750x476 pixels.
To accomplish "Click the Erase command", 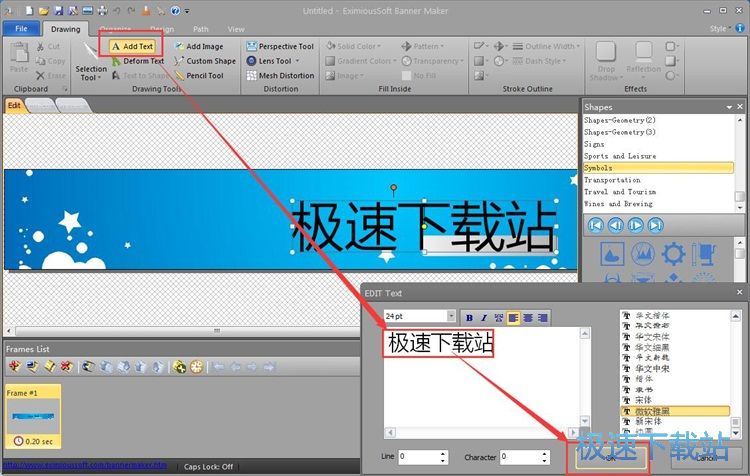I will click(x=50, y=76).
